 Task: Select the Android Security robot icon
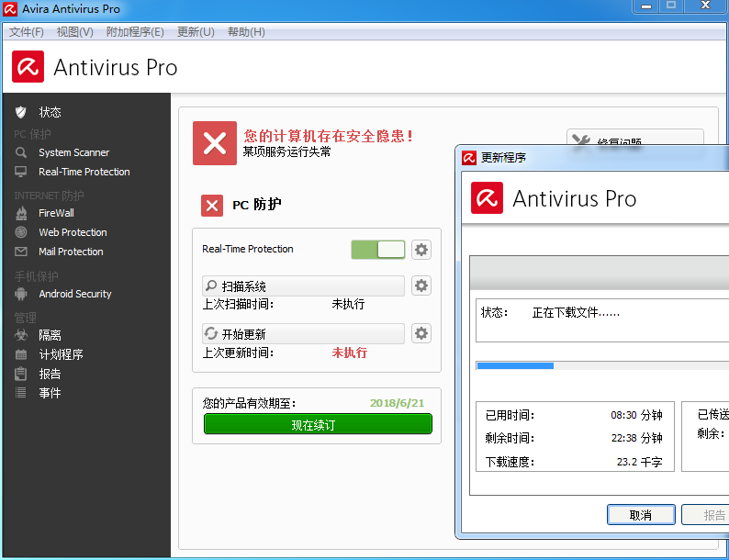(21, 294)
